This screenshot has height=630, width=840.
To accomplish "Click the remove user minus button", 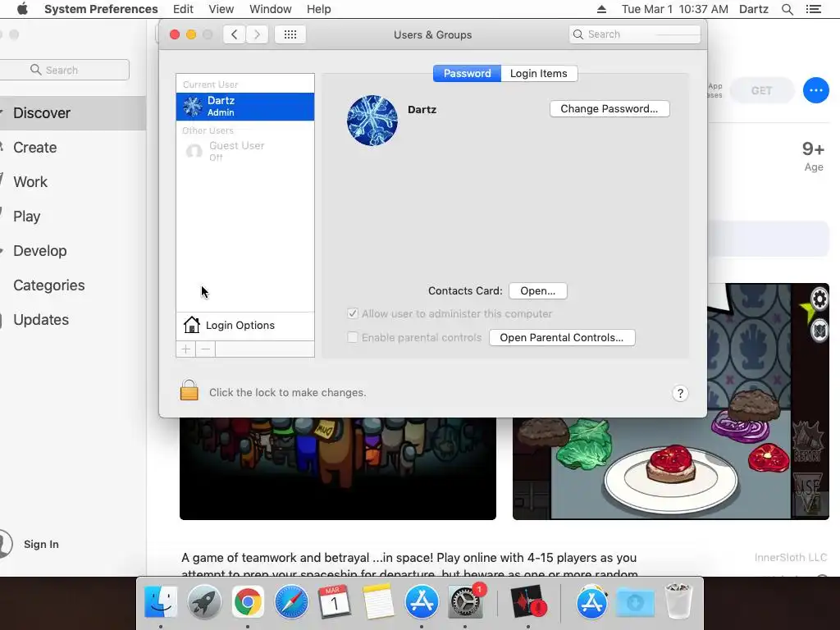I will coord(206,349).
